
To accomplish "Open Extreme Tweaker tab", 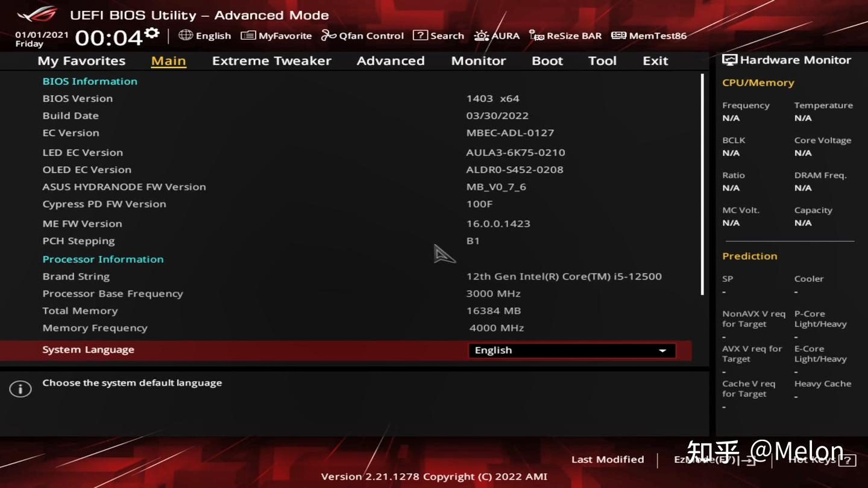I will (x=271, y=61).
